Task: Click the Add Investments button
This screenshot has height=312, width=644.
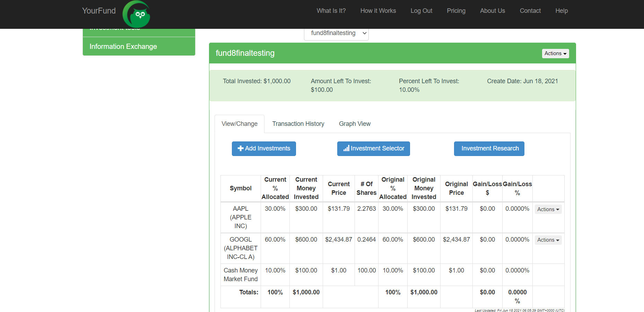Action: 263,148
